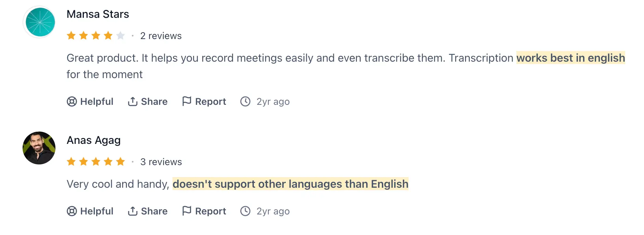Click the Anas Agag reviewer name
The image size is (644, 235).
pos(94,140)
